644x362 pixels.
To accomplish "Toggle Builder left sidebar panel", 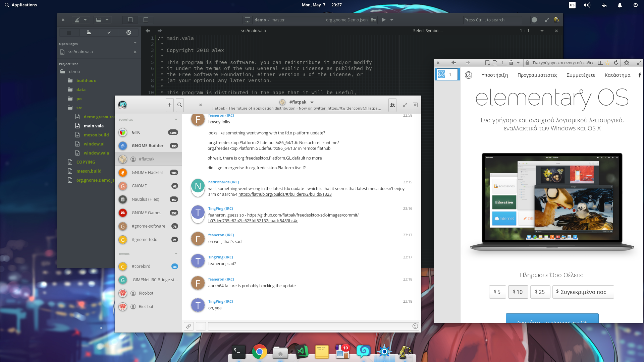I will pos(130,20).
